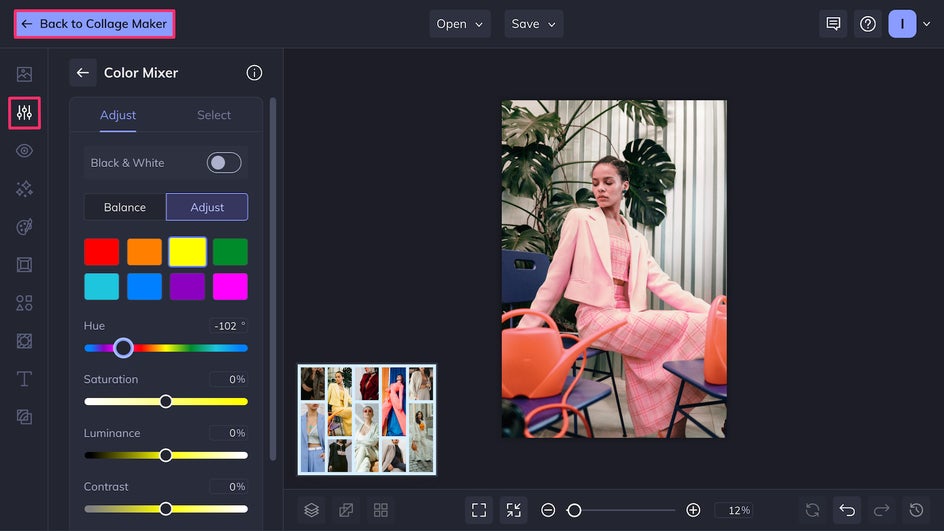Go back to Collage Maker
The height and width of the screenshot is (531, 944).
[x=95, y=24]
